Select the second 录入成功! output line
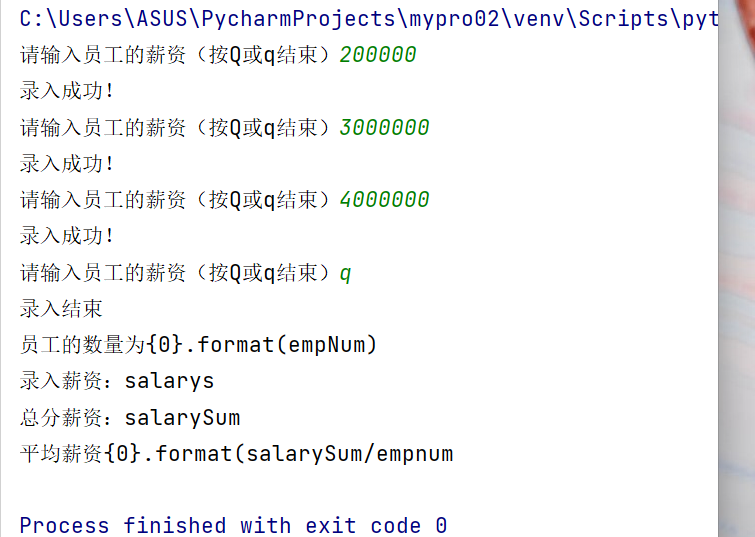Image resolution: width=755 pixels, height=537 pixels. 66,164
